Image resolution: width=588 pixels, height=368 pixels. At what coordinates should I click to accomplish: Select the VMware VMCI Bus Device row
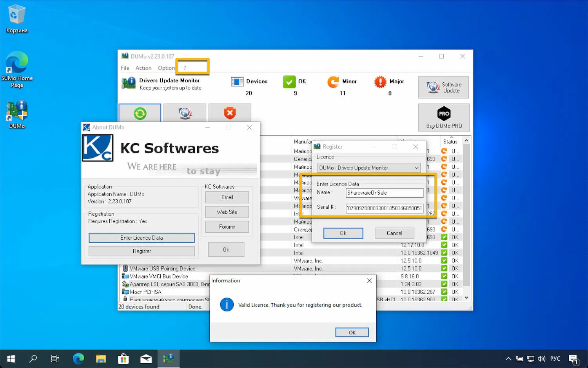point(159,276)
